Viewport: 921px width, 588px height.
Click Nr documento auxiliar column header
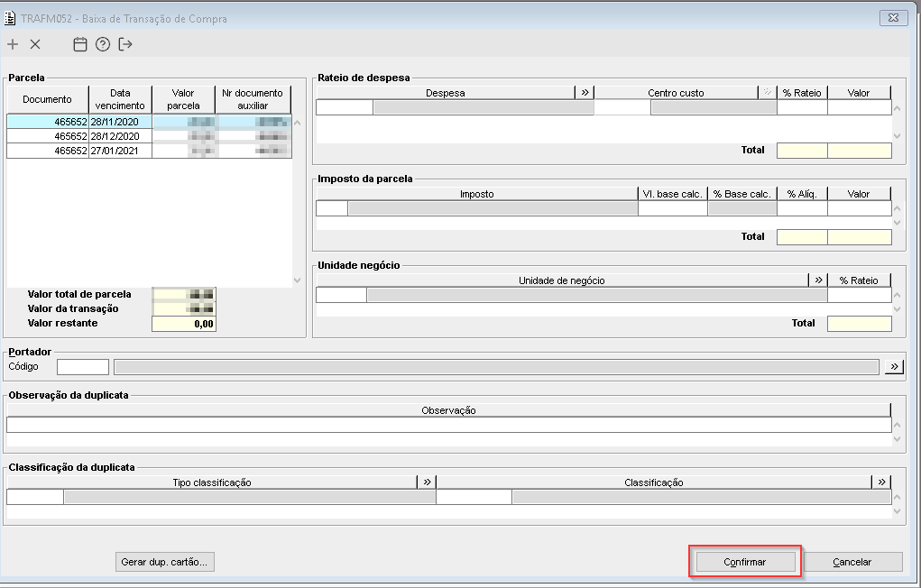click(253, 99)
